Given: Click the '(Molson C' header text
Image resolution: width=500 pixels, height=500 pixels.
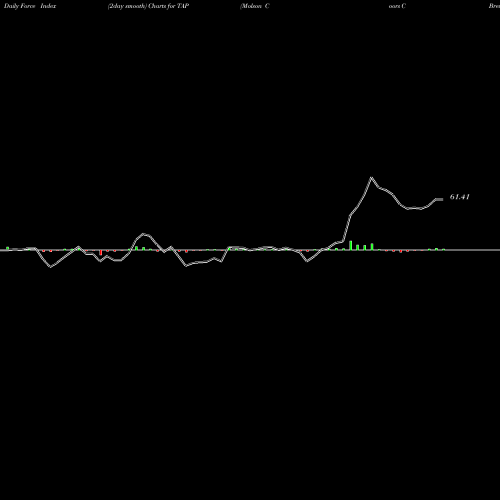Looking at the screenshot, I should point(255,6).
